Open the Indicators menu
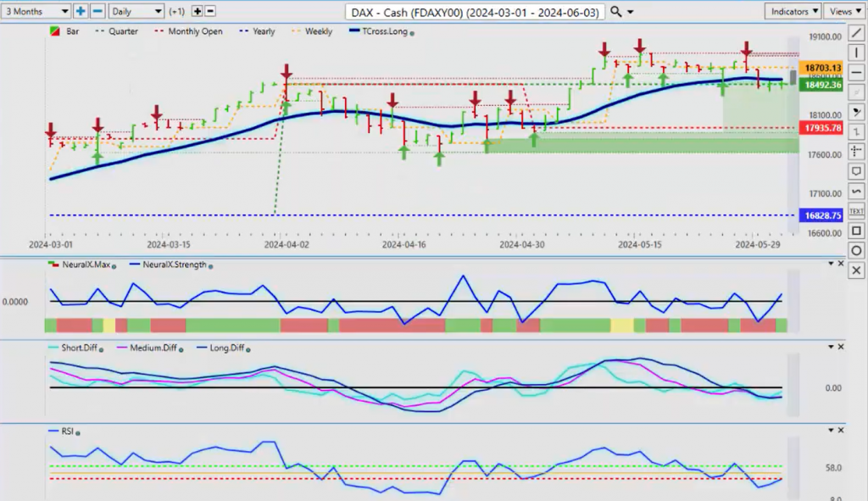868x501 pixels. [792, 11]
